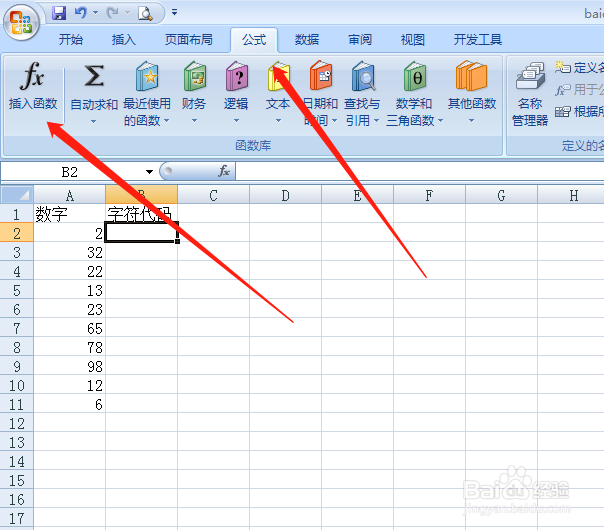Open the 文本 functions book icon
The image size is (604, 530).
(x=278, y=76)
